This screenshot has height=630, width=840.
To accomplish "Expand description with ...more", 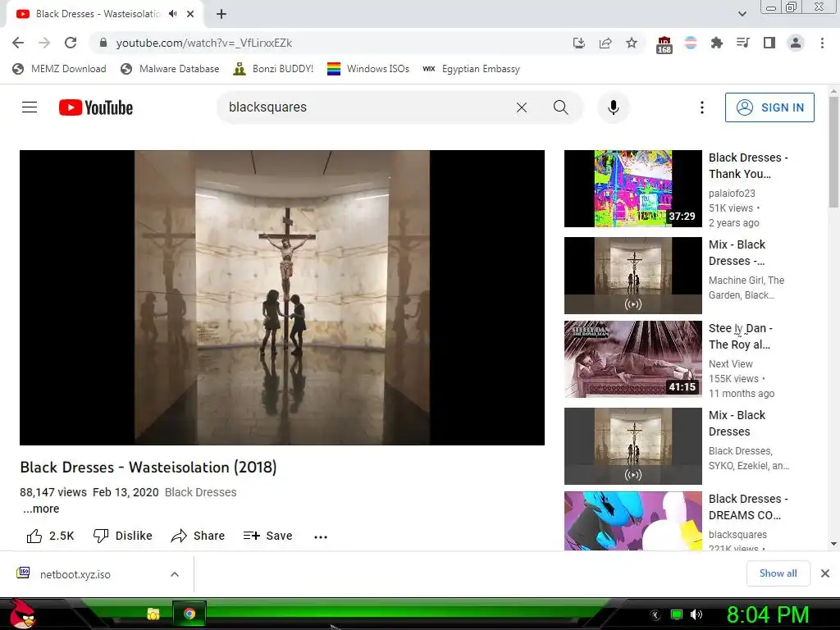I will (41, 509).
